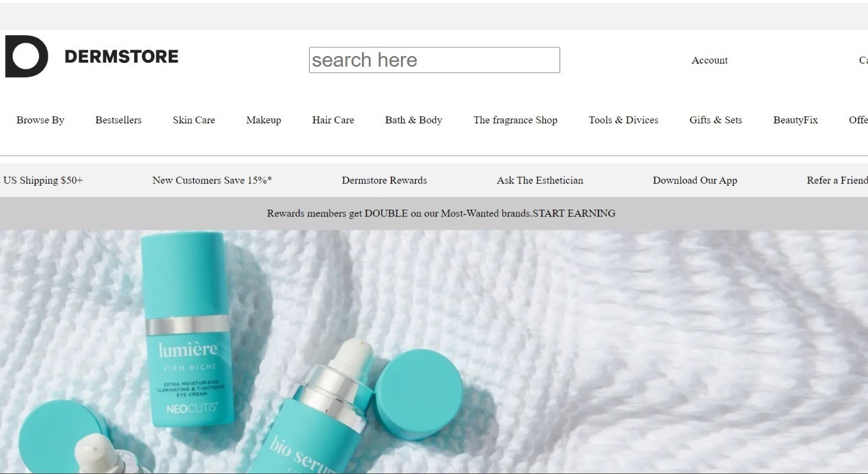
Task: Click New Customers Save 15% link
Action: (x=212, y=181)
